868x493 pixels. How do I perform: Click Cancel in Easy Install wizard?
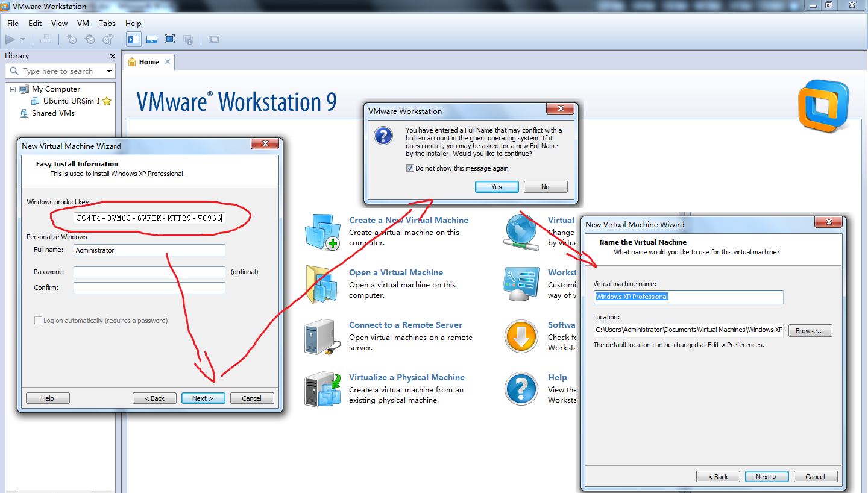click(252, 398)
